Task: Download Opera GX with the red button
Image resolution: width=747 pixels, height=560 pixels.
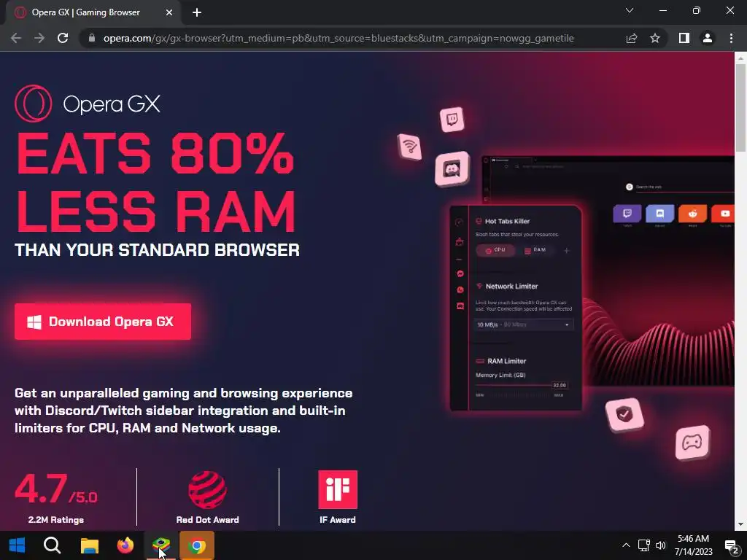Action: pos(103,322)
